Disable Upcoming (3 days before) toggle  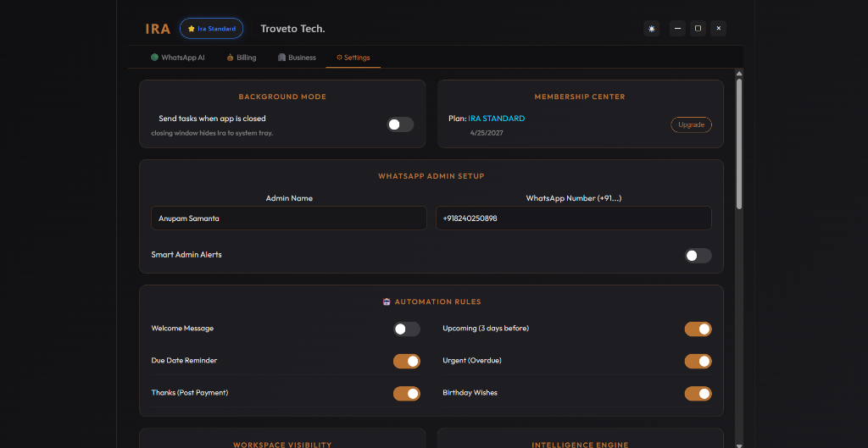(698, 329)
